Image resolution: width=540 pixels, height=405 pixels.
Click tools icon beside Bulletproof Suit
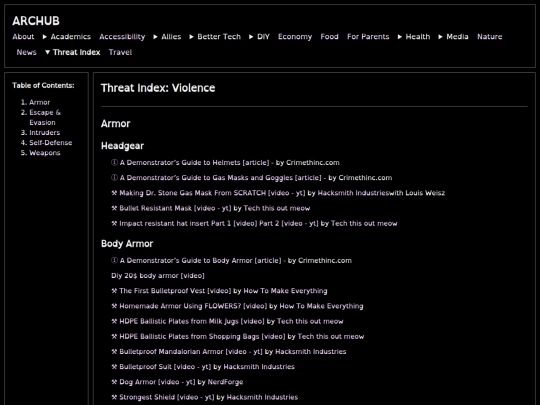coord(114,366)
